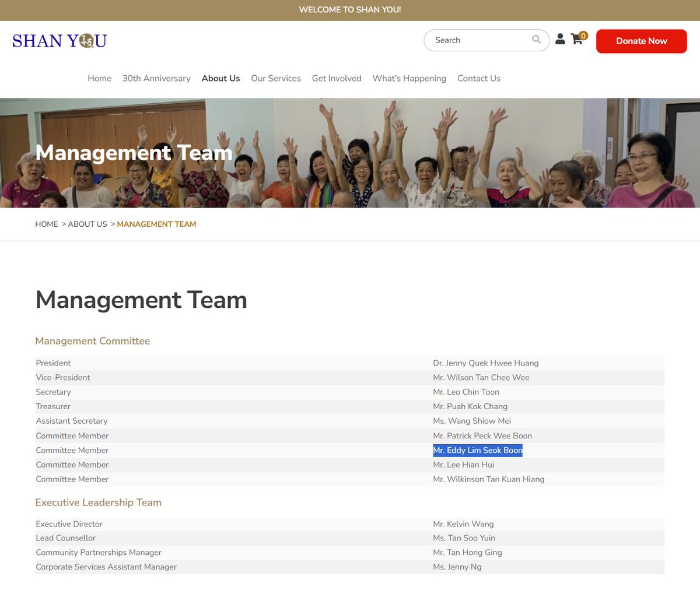Open the What's Happening menu item
The image size is (700, 594).
pos(409,78)
